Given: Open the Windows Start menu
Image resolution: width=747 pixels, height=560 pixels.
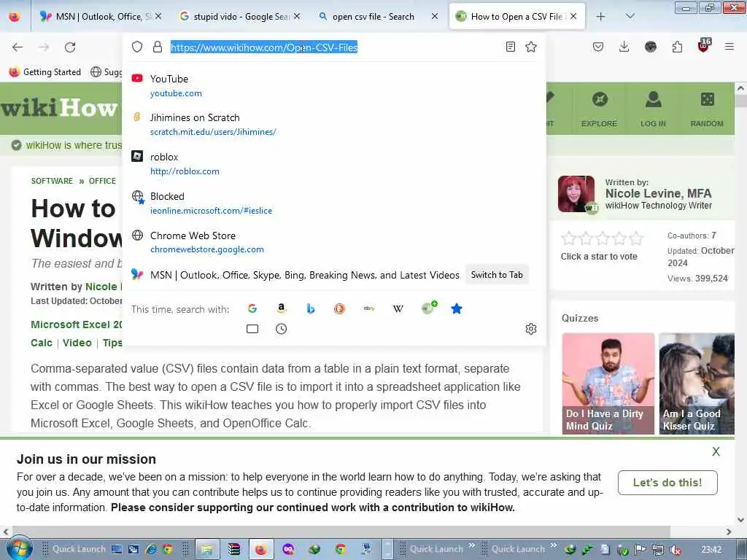Looking at the screenshot, I should (x=19, y=549).
